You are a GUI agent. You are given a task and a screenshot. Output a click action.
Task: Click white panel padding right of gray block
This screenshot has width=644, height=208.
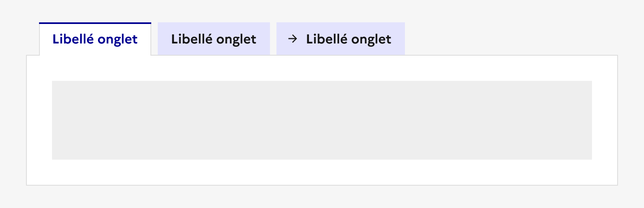[605, 120]
